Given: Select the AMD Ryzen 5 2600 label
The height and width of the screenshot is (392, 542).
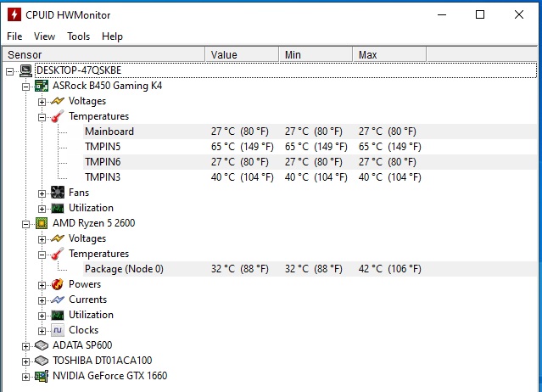Looking at the screenshot, I should (93, 223).
